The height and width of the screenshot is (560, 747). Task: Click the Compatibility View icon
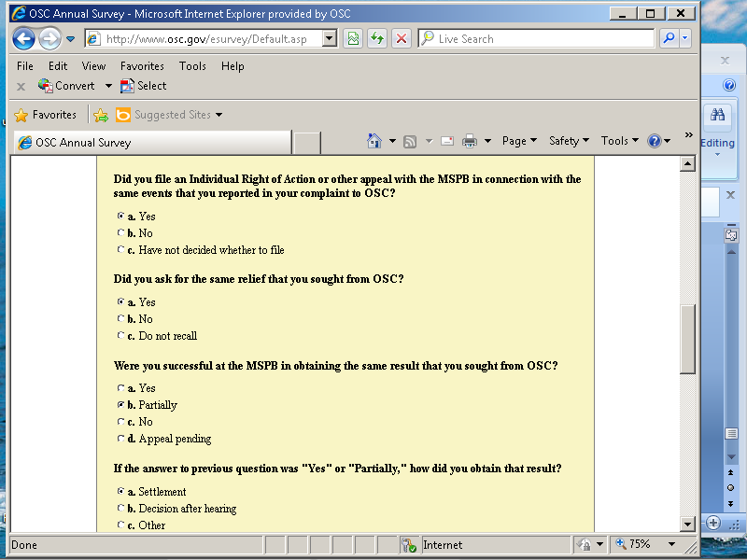click(x=353, y=38)
